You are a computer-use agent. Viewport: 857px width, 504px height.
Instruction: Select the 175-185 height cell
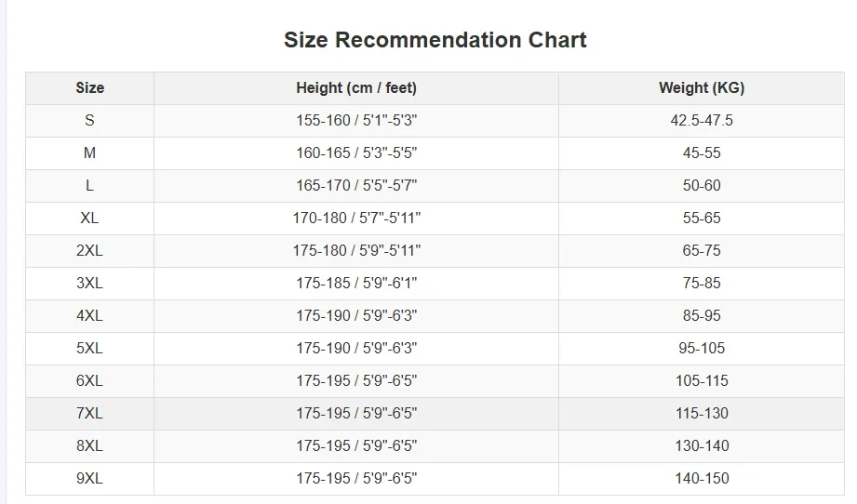coord(356,284)
